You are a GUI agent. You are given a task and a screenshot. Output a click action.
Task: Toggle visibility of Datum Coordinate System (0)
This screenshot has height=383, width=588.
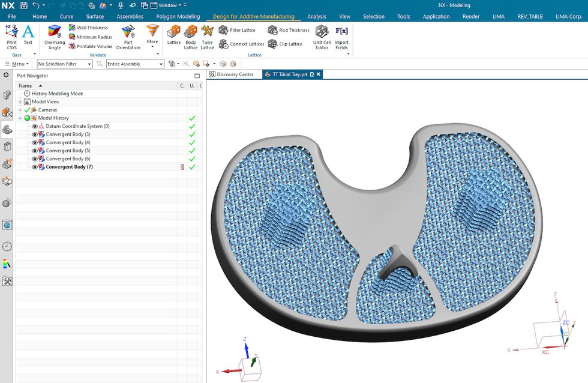pos(35,125)
